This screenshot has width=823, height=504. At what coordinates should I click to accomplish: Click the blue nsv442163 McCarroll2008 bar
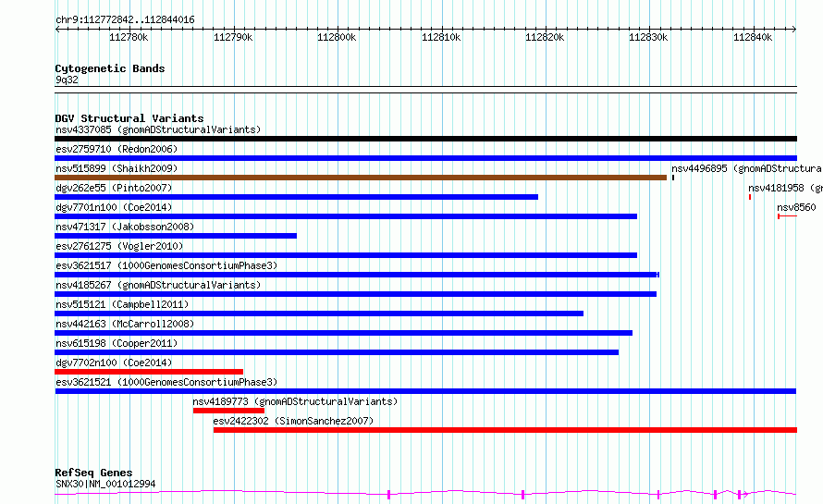343,333
